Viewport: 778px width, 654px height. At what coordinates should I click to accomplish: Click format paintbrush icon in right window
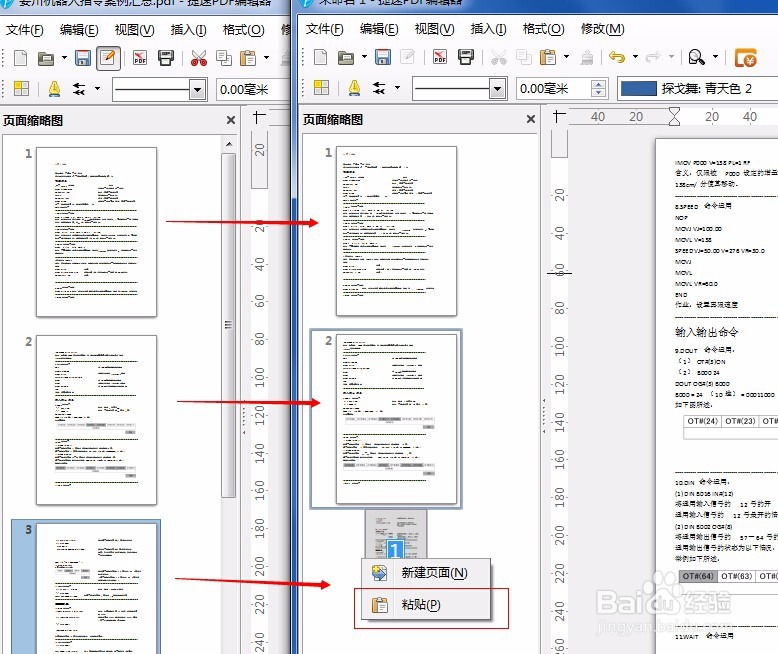[587, 58]
